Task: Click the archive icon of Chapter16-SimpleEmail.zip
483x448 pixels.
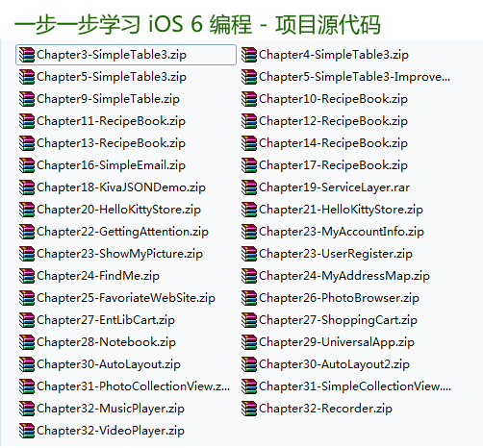Action: point(27,165)
